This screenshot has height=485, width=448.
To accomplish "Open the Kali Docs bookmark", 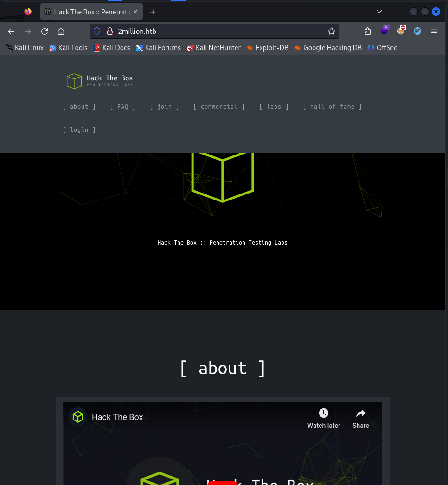I will tap(112, 48).
